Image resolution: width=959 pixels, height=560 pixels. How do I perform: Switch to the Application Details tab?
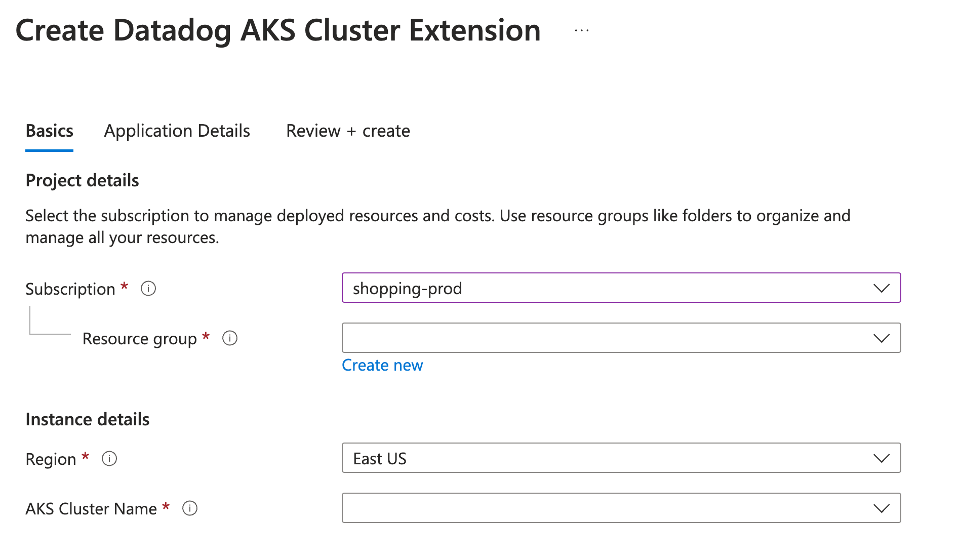[x=177, y=131]
